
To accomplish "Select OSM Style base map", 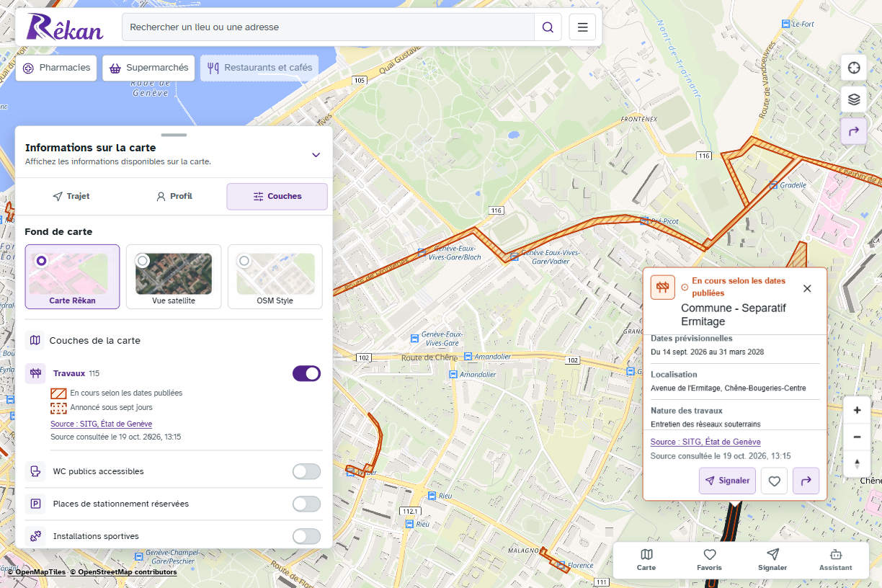I will [x=275, y=277].
